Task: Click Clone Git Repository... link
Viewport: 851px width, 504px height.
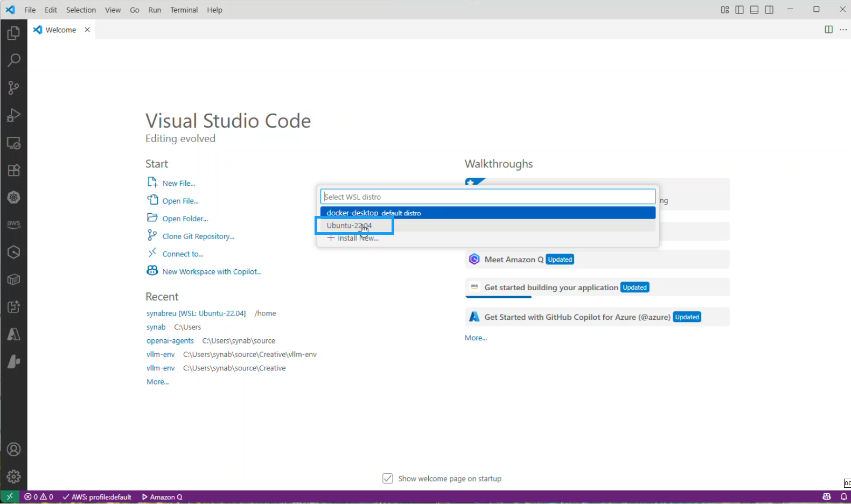Action: point(199,236)
